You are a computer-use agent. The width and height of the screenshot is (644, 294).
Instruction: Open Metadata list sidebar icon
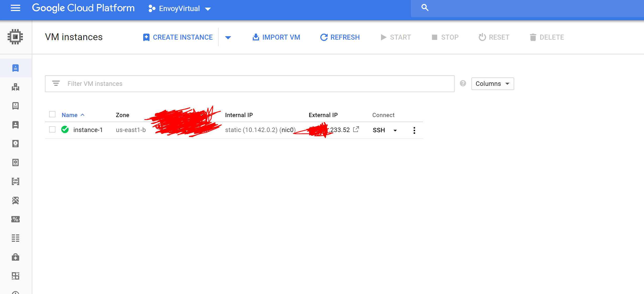pyautogui.click(x=16, y=238)
